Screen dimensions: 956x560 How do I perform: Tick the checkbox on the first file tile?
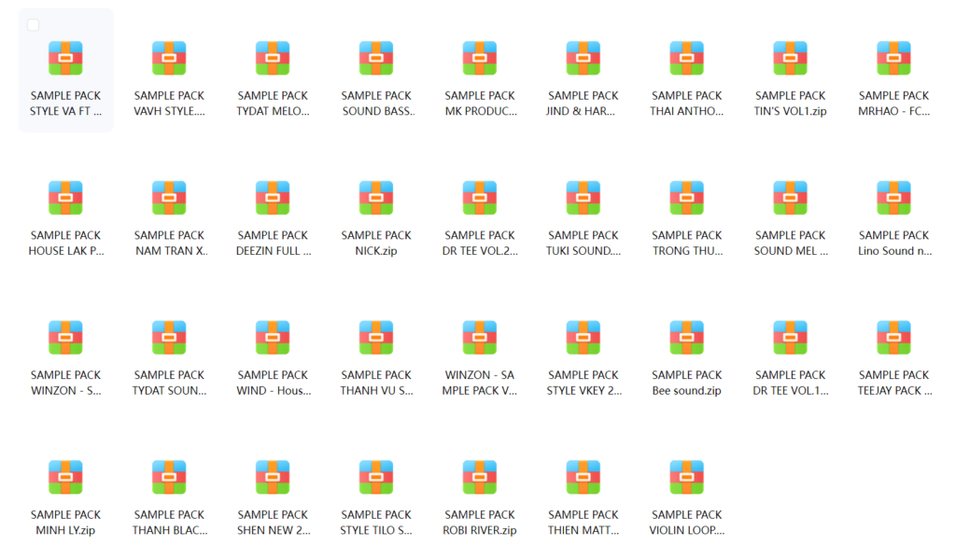pos(34,25)
